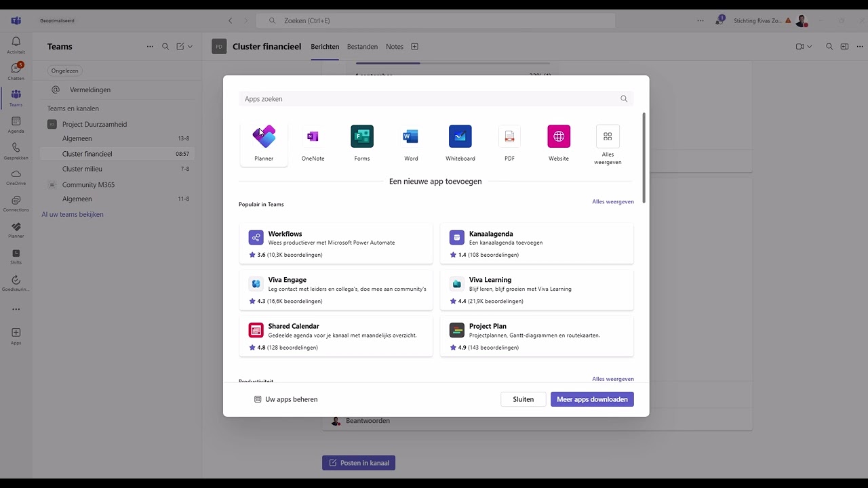Click the Apps zoeken search field
The height and width of the screenshot is (488, 868).
tap(436, 99)
